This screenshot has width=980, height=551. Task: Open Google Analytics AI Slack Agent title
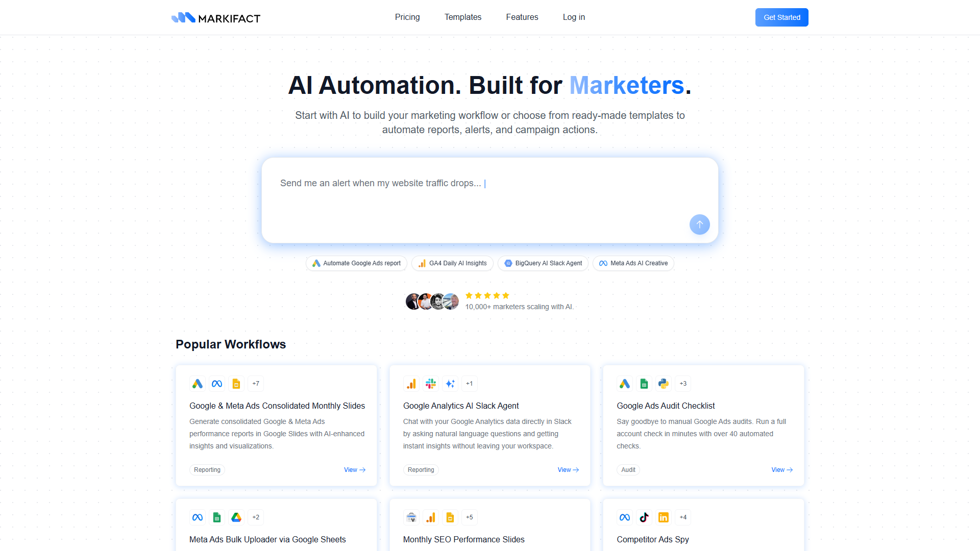(461, 406)
